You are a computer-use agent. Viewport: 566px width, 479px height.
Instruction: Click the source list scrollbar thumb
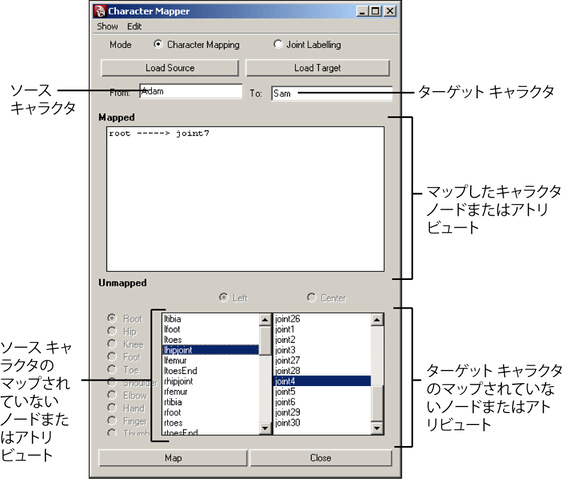(x=265, y=340)
